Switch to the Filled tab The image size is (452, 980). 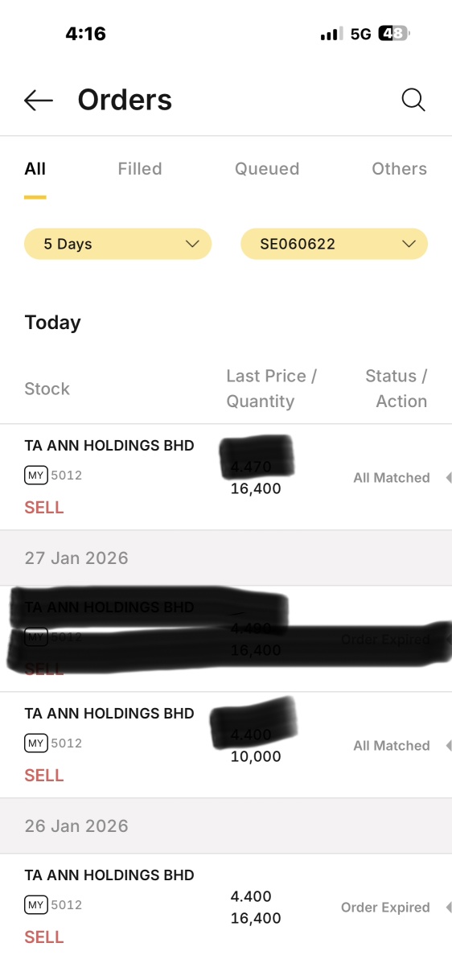140,169
